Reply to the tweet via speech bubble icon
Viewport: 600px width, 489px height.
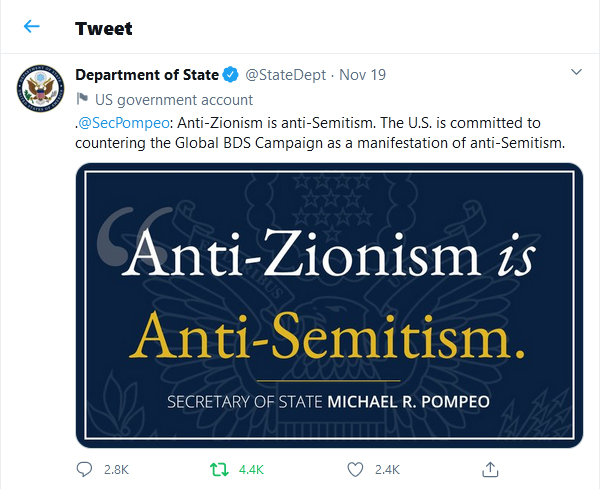click(85, 468)
